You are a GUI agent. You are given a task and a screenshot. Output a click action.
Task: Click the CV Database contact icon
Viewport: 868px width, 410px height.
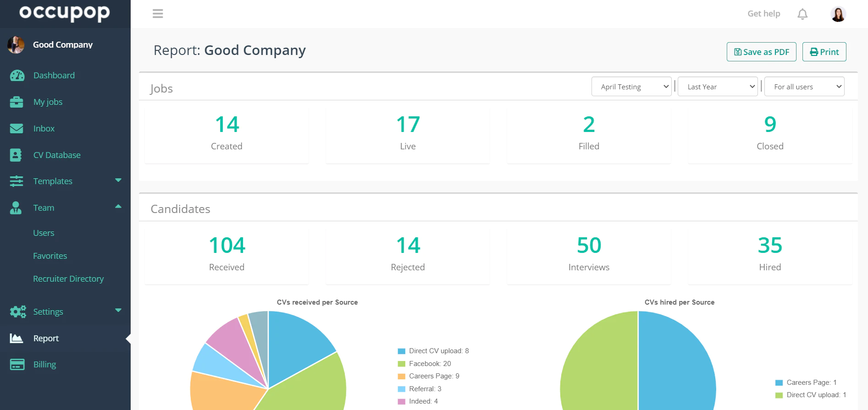tap(16, 155)
